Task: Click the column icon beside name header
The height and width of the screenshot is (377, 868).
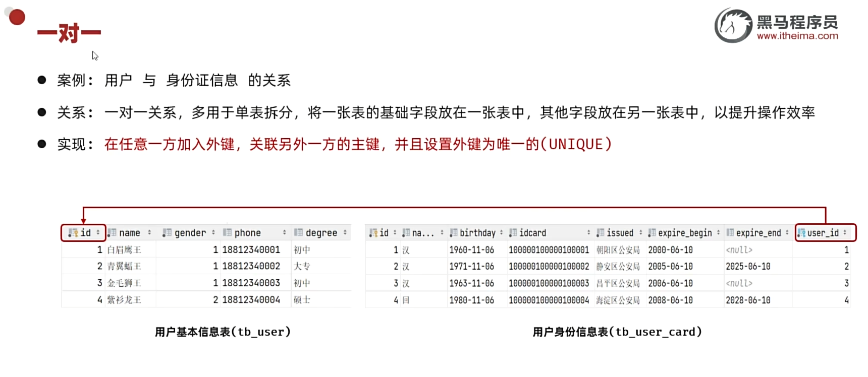Action: coord(112,233)
